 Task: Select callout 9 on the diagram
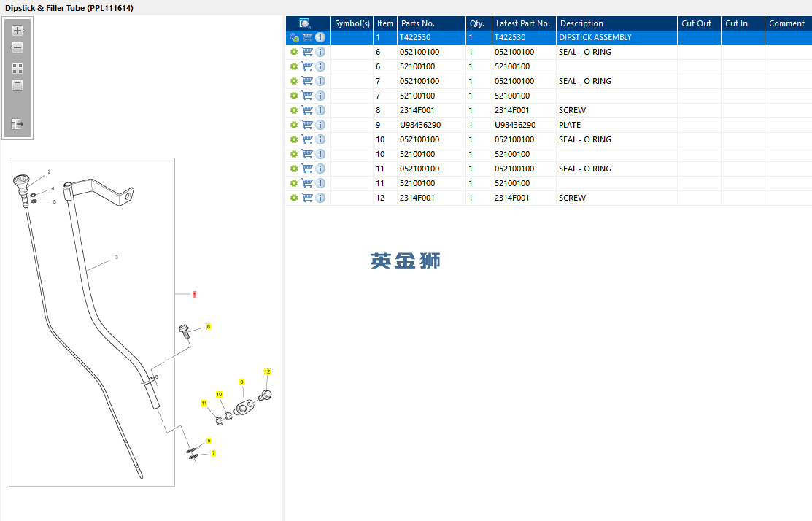[x=241, y=382]
